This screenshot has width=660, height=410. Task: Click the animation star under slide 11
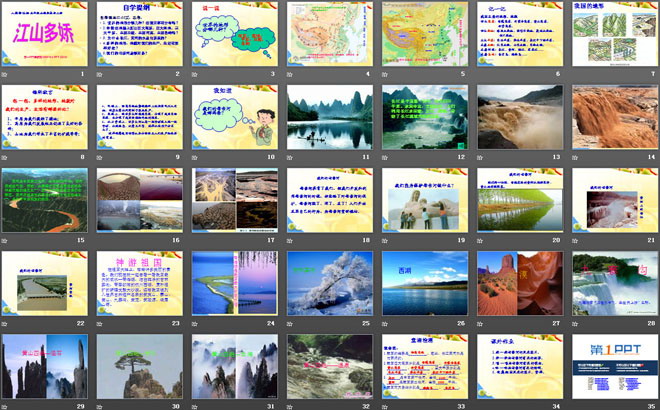coord(290,157)
